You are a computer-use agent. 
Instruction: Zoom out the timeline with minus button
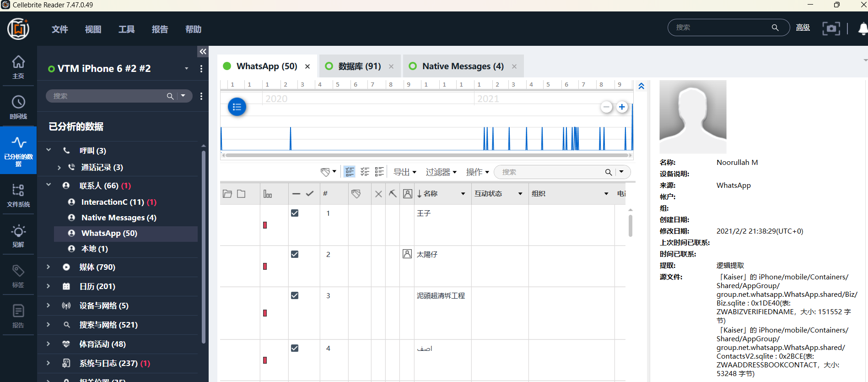pyautogui.click(x=606, y=107)
